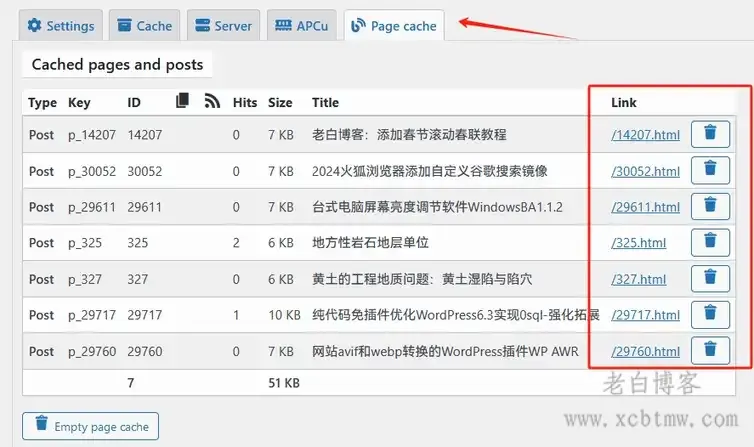The image size is (754, 447).
Task: Select the key cell p_29760
Action: (x=92, y=351)
